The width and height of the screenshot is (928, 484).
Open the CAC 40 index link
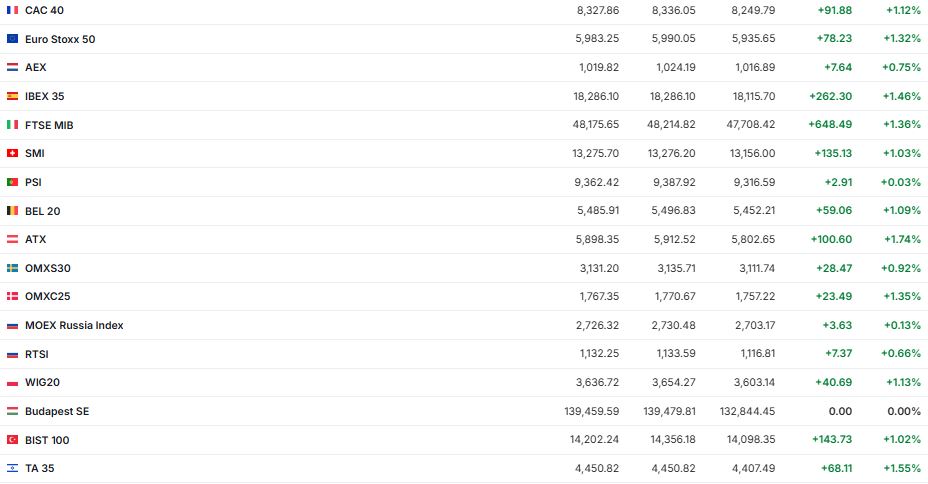44,10
